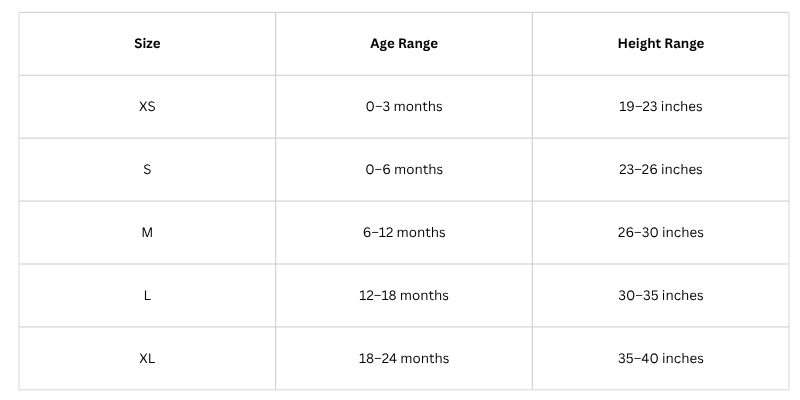
Task: Select the XS size cell
Action: (147, 107)
